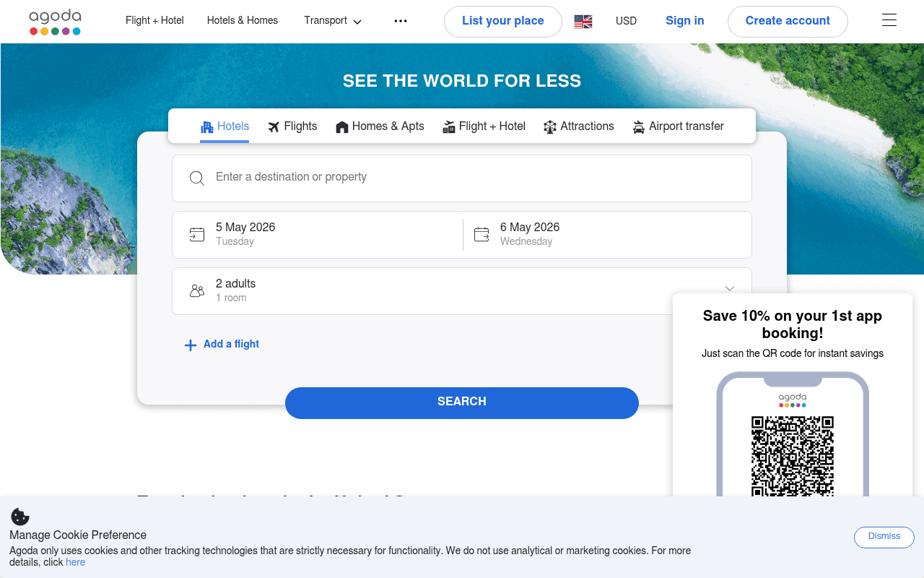The width and height of the screenshot is (924, 578).
Task: Click the guests occupancy icon
Action: point(196,290)
